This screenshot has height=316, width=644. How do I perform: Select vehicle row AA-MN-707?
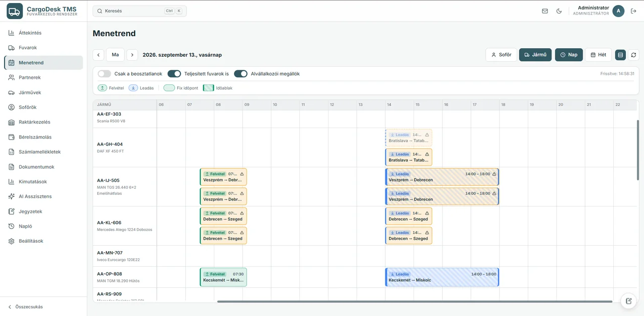click(125, 256)
